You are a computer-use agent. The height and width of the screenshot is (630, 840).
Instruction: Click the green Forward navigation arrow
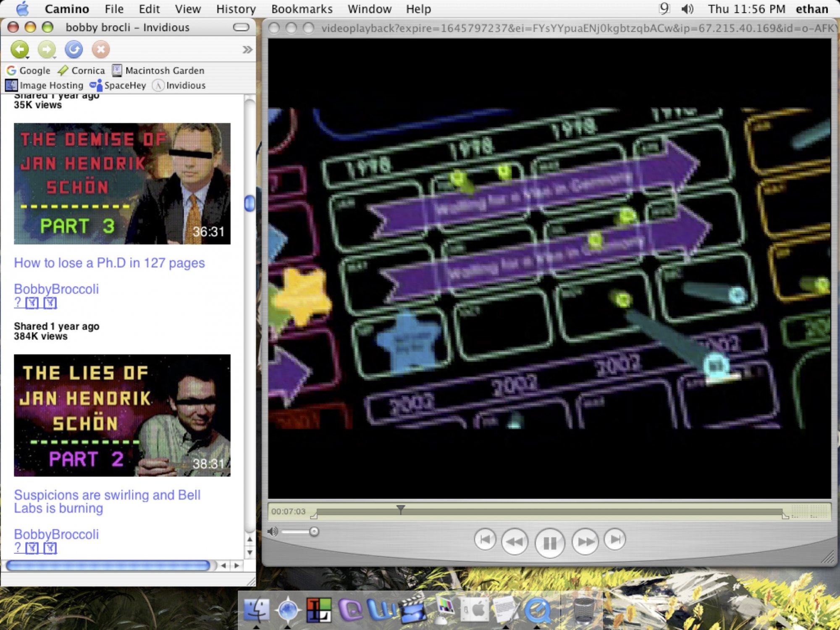pos(46,50)
